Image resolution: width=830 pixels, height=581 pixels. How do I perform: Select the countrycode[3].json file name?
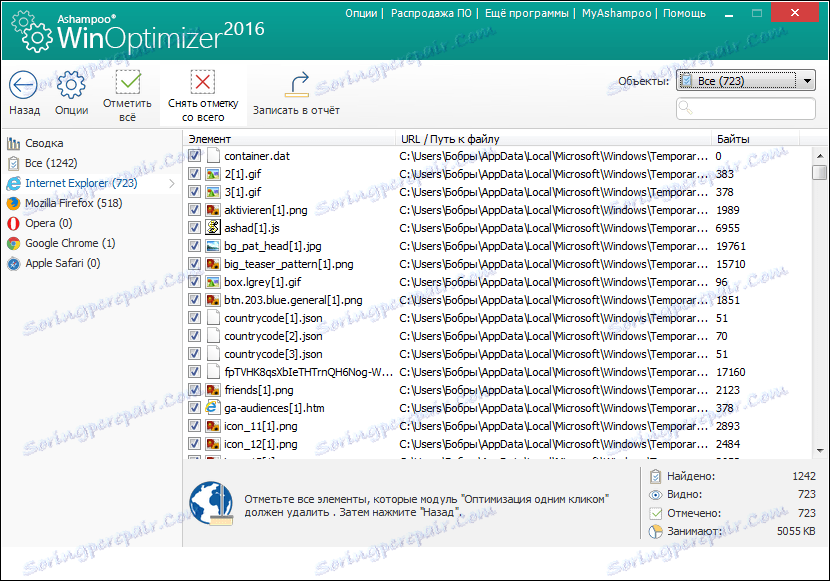click(x=273, y=354)
